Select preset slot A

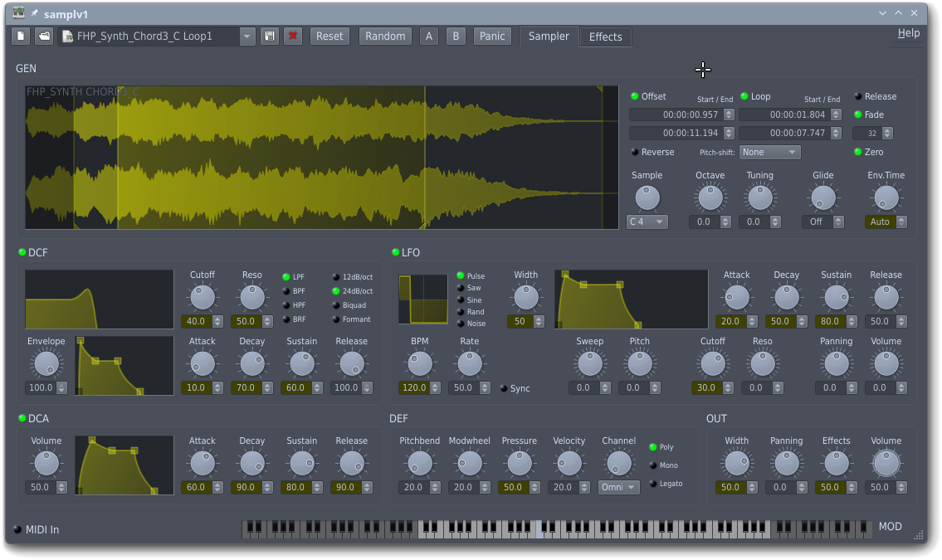(429, 36)
